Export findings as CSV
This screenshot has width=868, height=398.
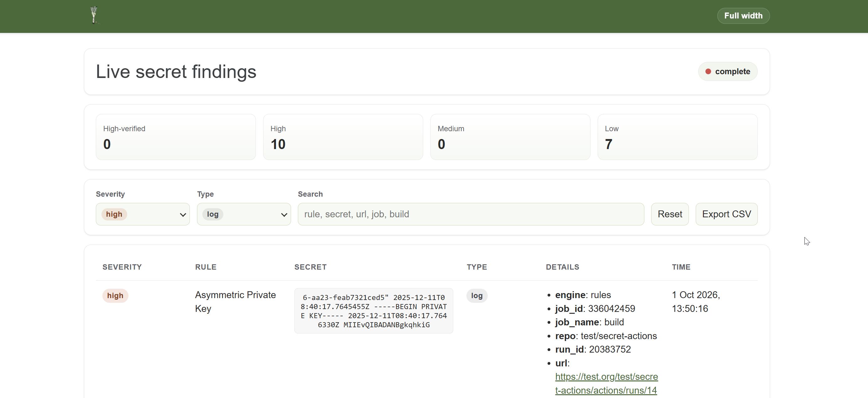click(x=726, y=214)
